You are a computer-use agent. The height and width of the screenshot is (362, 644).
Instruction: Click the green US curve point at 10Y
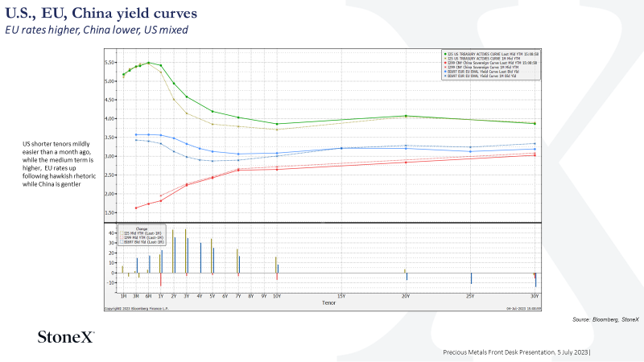coord(277,124)
